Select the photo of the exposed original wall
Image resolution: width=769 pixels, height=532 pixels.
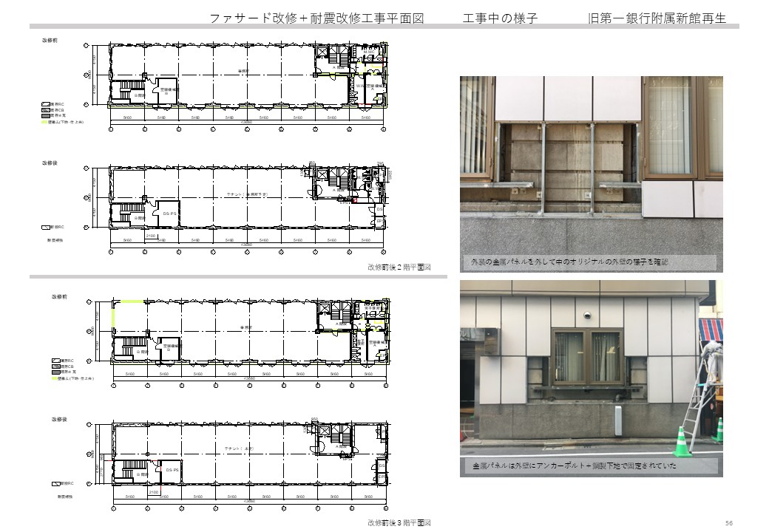[591, 174]
